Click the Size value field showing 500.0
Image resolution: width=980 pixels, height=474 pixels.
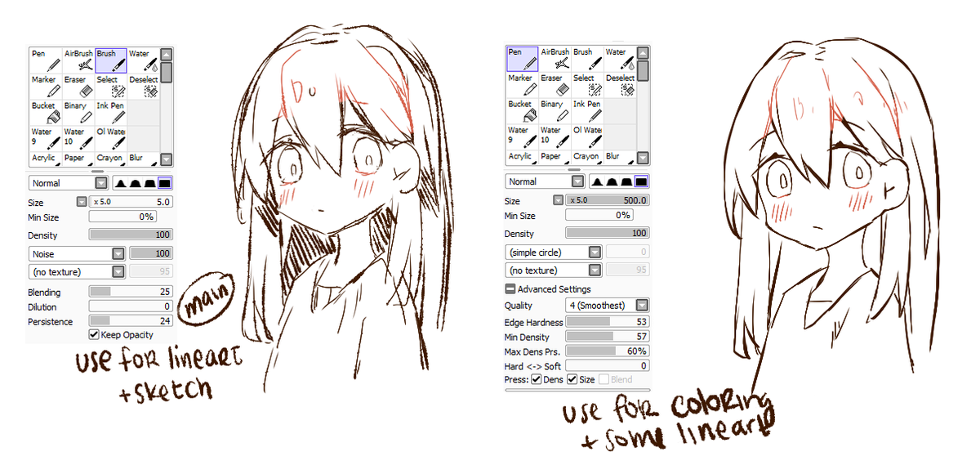[608, 200]
